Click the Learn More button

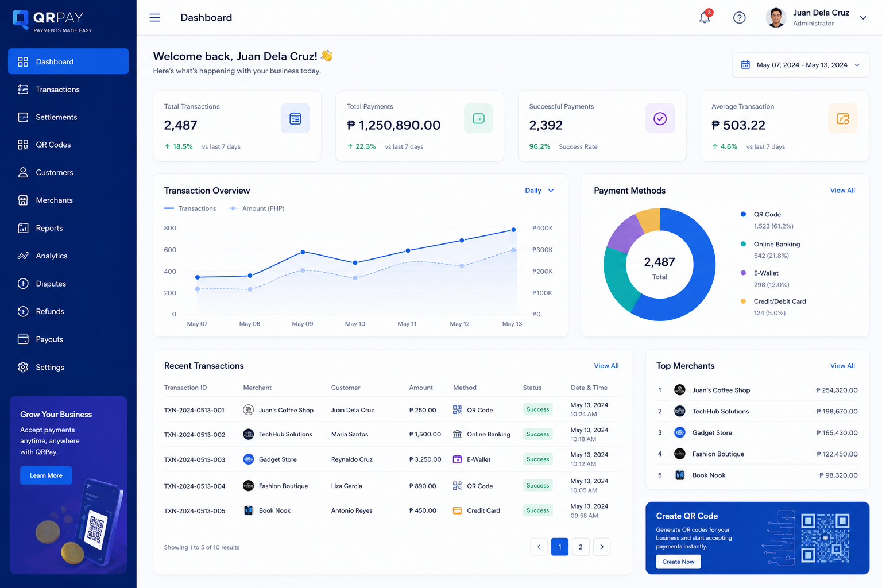(x=46, y=475)
